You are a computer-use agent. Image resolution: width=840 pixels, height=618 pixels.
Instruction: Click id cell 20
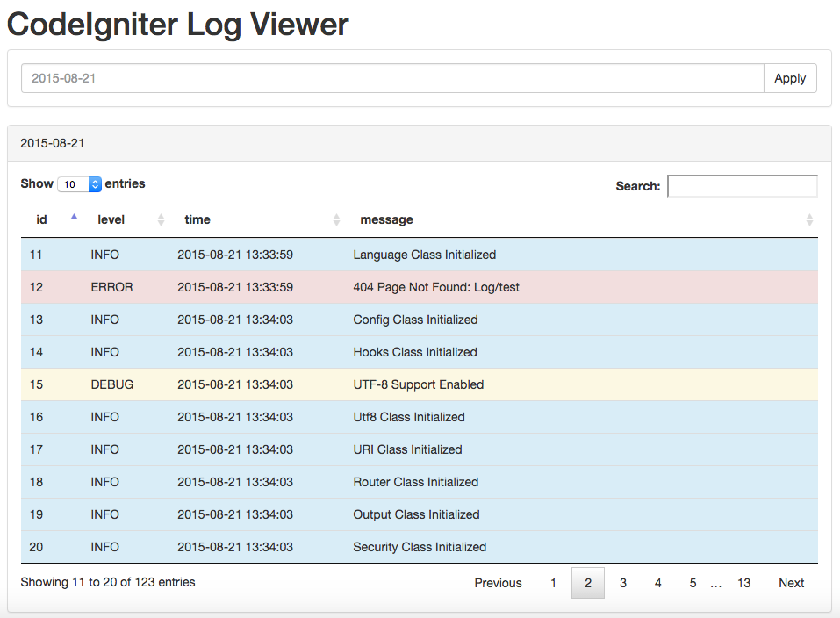[36, 547]
